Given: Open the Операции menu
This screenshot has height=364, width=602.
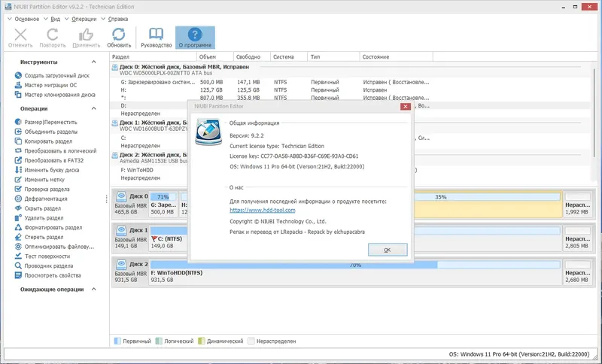Looking at the screenshot, I should click(84, 19).
